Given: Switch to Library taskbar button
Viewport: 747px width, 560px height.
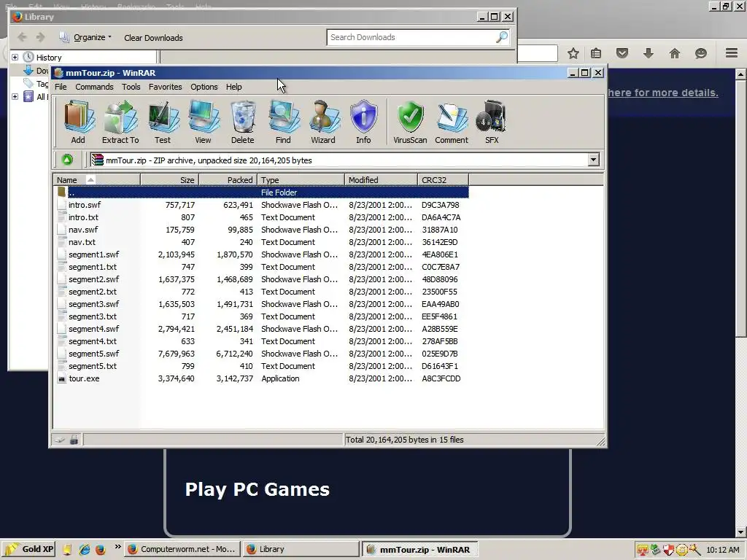Looking at the screenshot, I should tap(301, 549).
